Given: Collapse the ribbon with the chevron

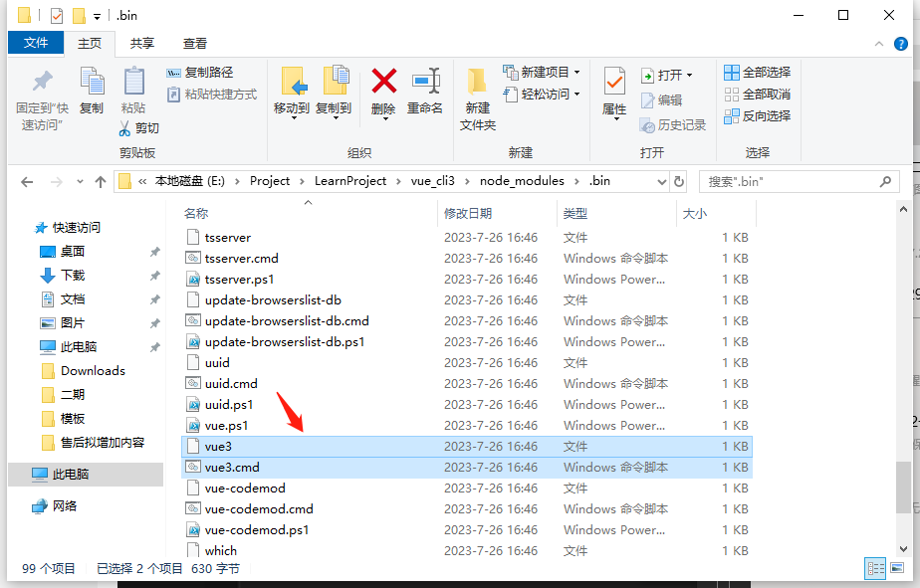Looking at the screenshot, I should point(879,44).
